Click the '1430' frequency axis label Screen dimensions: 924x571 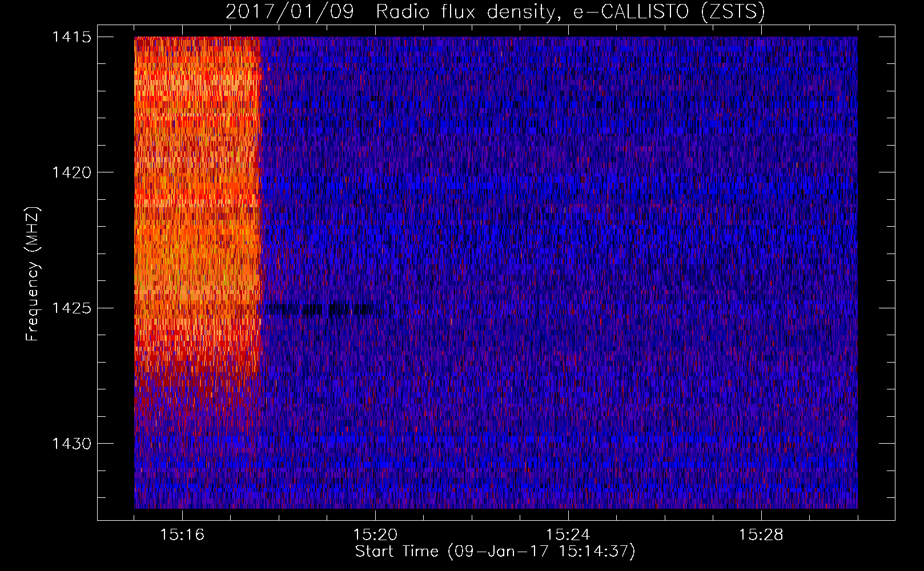click(71, 444)
